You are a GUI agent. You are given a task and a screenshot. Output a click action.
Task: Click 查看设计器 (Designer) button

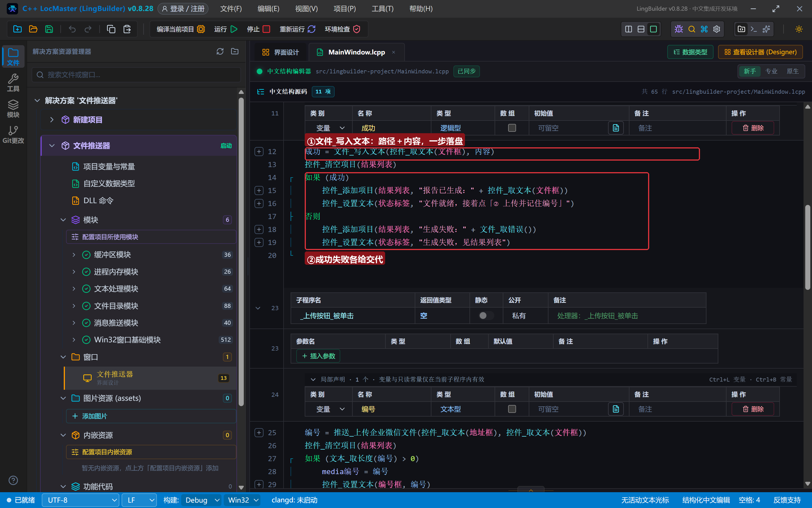760,52
